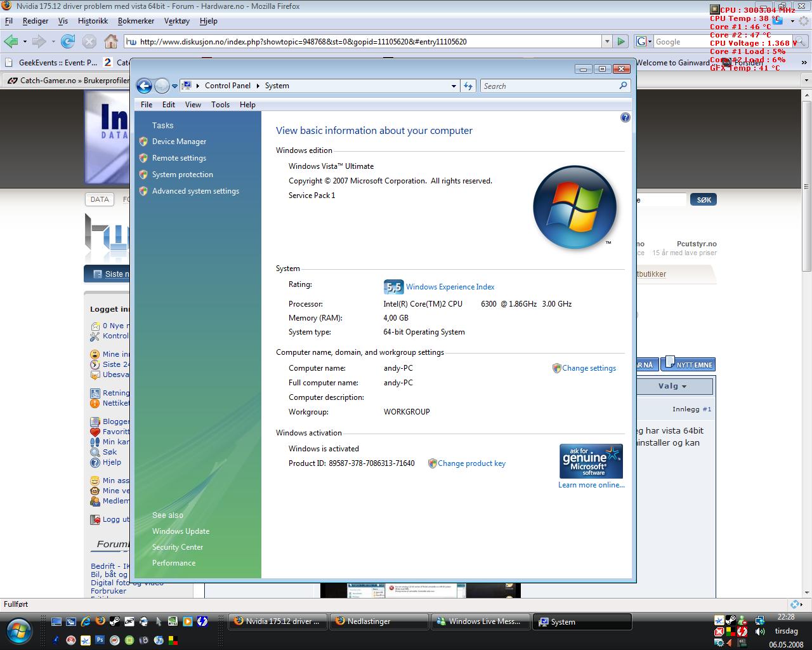Switch to Windows Live Messenger taskbar button
The height and width of the screenshot is (650, 812).
[x=481, y=621]
